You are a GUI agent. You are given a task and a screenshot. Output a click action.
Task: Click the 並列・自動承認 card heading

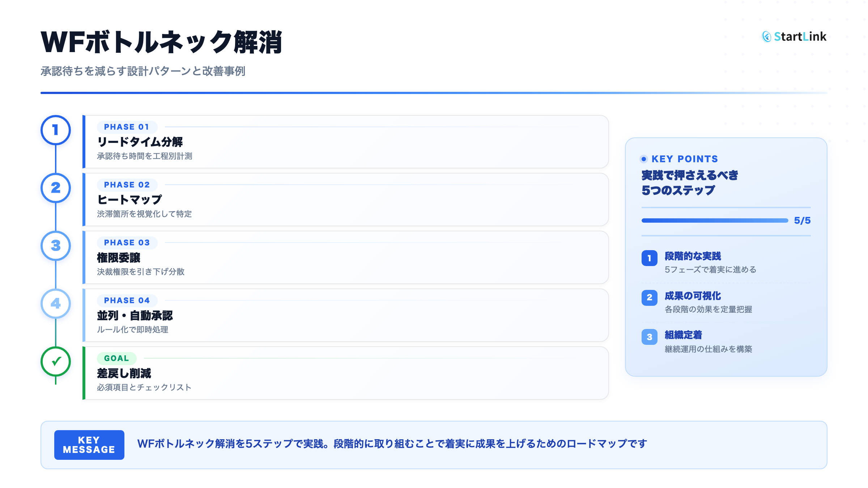click(x=135, y=316)
